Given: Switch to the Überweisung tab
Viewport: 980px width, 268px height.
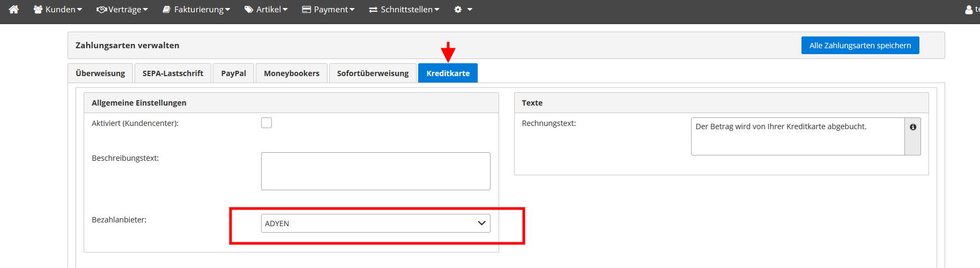Looking at the screenshot, I should pyautogui.click(x=100, y=73).
